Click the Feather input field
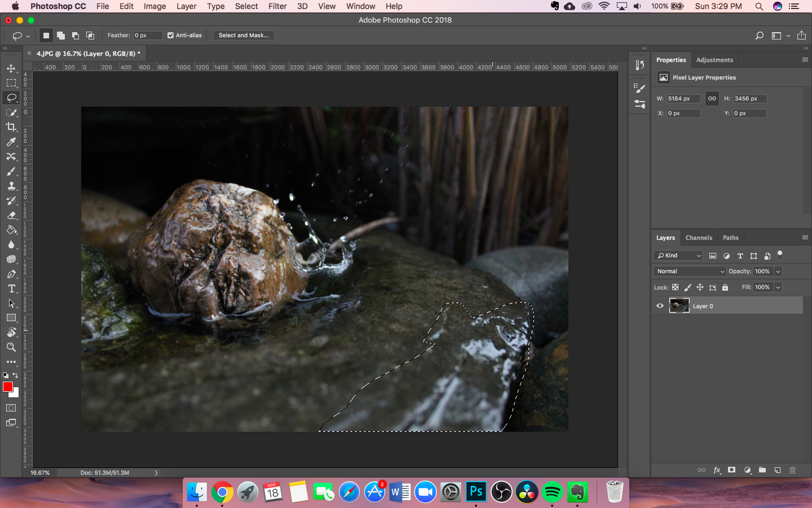This screenshot has height=508, width=812. tap(148, 35)
